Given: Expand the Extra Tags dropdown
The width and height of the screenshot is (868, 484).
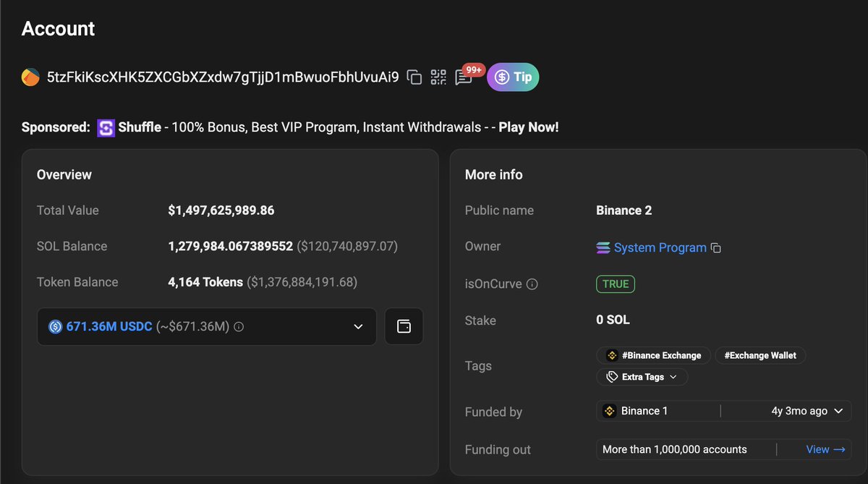Looking at the screenshot, I should click(642, 377).
